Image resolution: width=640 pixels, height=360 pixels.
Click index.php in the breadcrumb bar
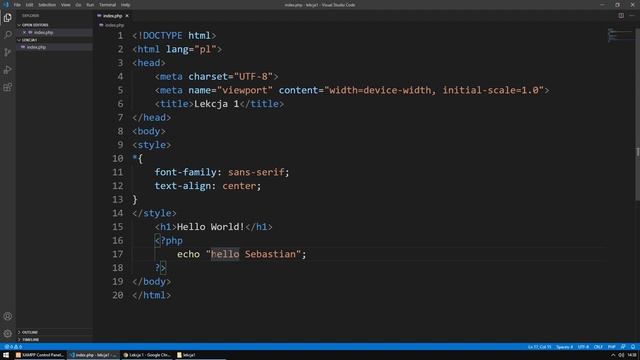tap(114, 25)
